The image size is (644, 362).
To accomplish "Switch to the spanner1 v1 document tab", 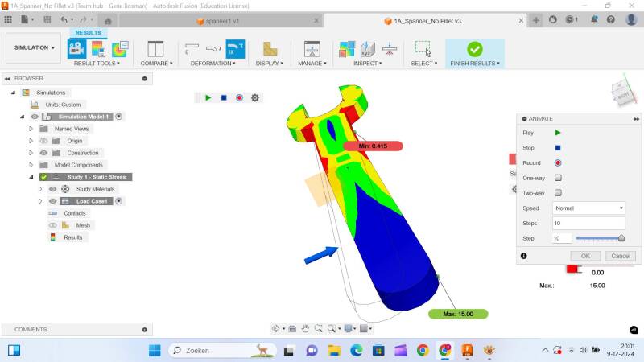I will tap(222, 21).
